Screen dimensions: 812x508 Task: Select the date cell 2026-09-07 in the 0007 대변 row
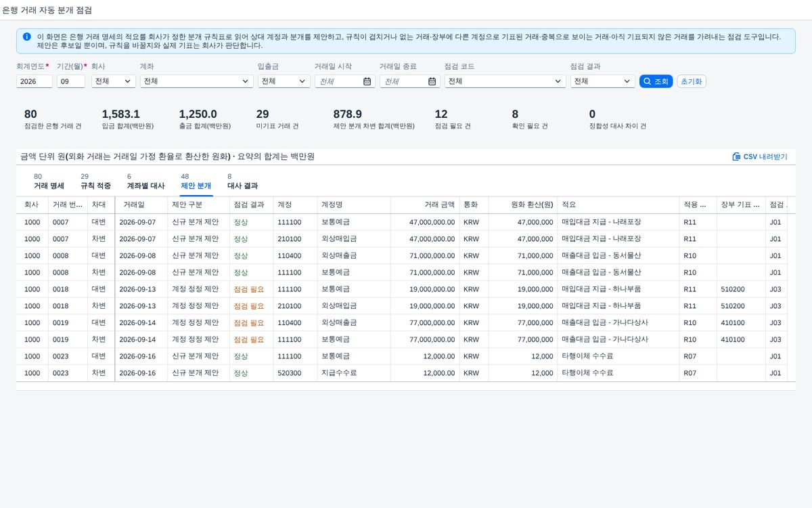(x=137, y=222)
